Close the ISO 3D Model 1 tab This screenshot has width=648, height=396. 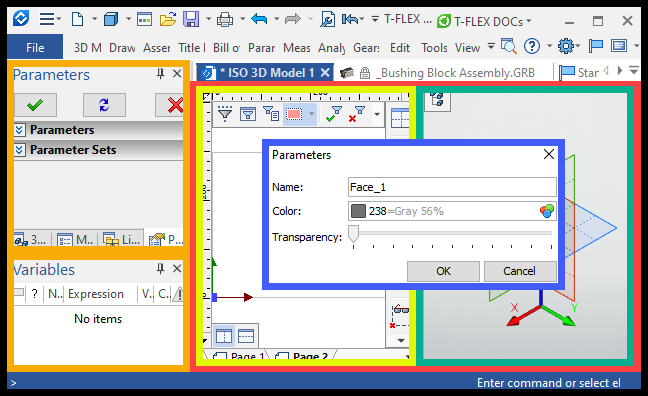[x=326, y=73]
